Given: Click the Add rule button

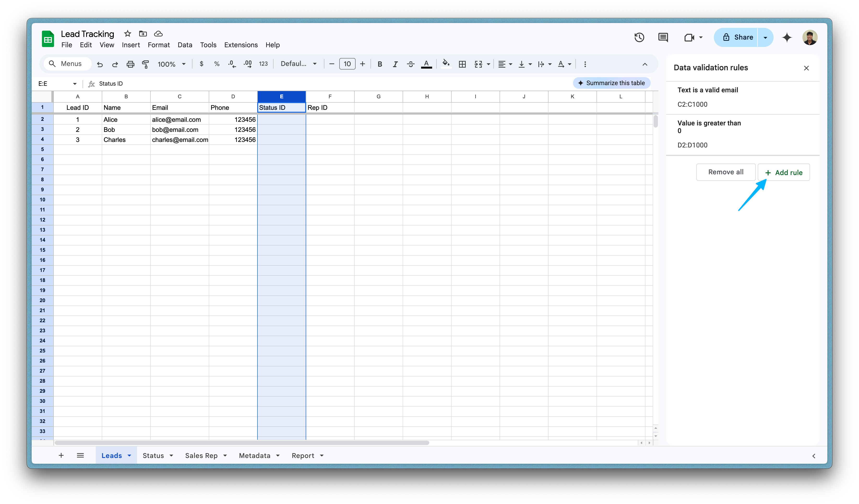Looking at the screenshot, I should (x=784, y=172).
